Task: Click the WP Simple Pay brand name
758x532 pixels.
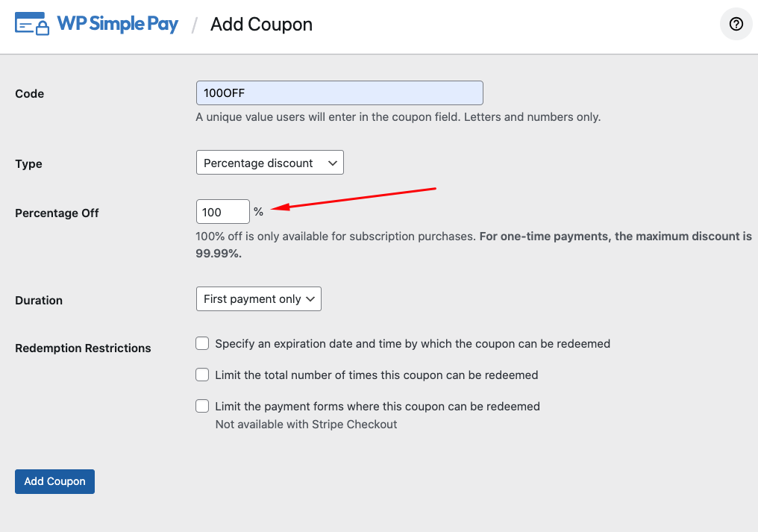Action: coord(118,24)
